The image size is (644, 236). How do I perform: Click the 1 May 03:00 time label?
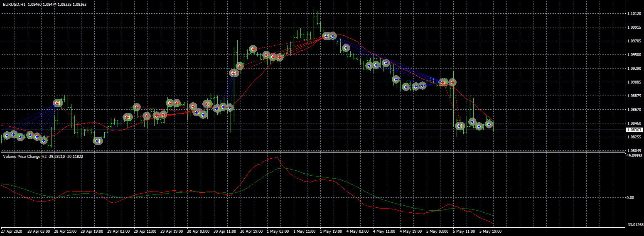point(278,231)
